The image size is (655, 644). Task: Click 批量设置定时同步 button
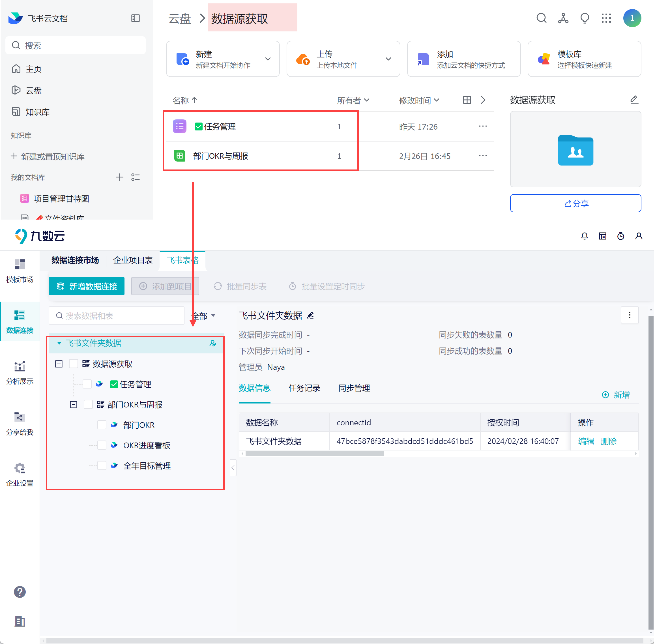pyautogui.click(x=327, y=286)
